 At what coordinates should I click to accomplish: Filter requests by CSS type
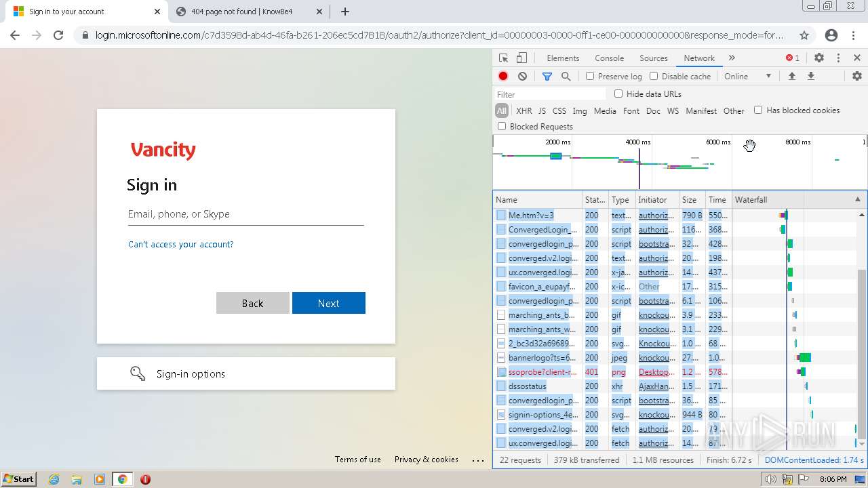tap(559, 110)
